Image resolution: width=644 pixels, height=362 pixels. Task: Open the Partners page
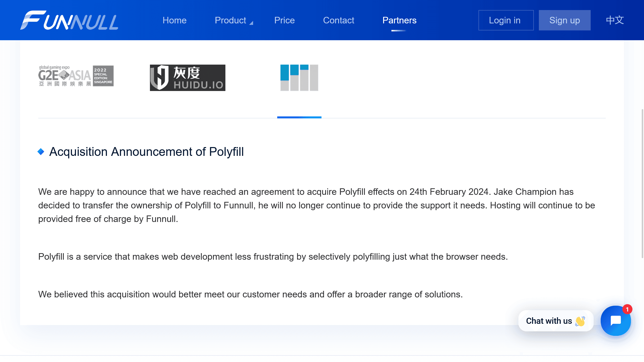[x=399, y=20]
